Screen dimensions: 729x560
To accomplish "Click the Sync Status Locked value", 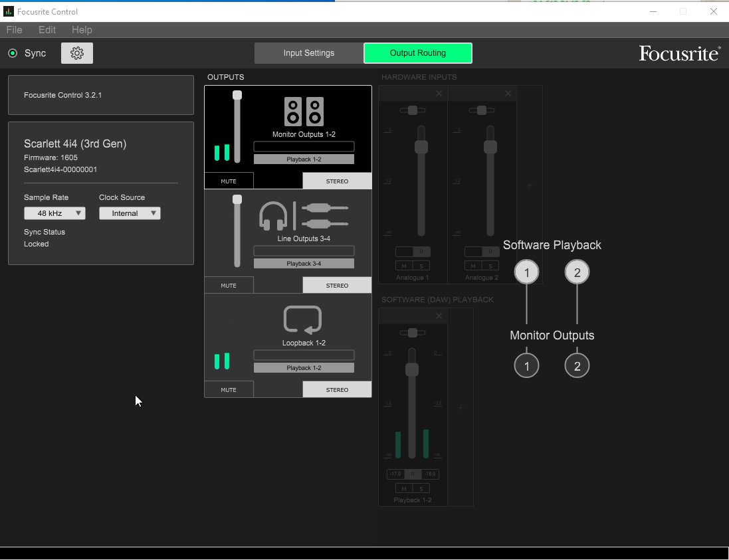I will [37, 244].
